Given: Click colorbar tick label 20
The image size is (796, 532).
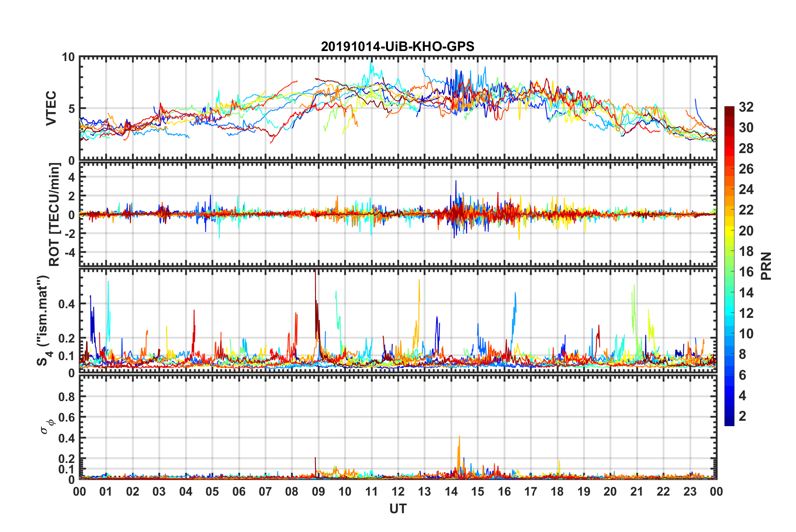Looking at the screenshot, I should [746, 231].
